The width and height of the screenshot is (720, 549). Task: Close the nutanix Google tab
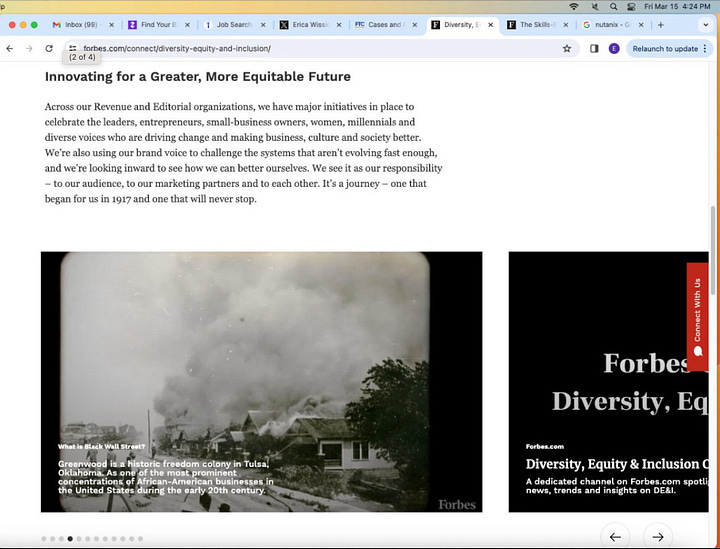point(641,25)
